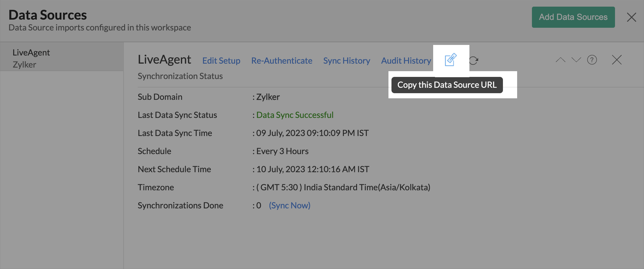Click the refresh sync icon beside Audit History
Viewport: 644px width, 269px height.
pyautogui.click(x=474, y=61)
